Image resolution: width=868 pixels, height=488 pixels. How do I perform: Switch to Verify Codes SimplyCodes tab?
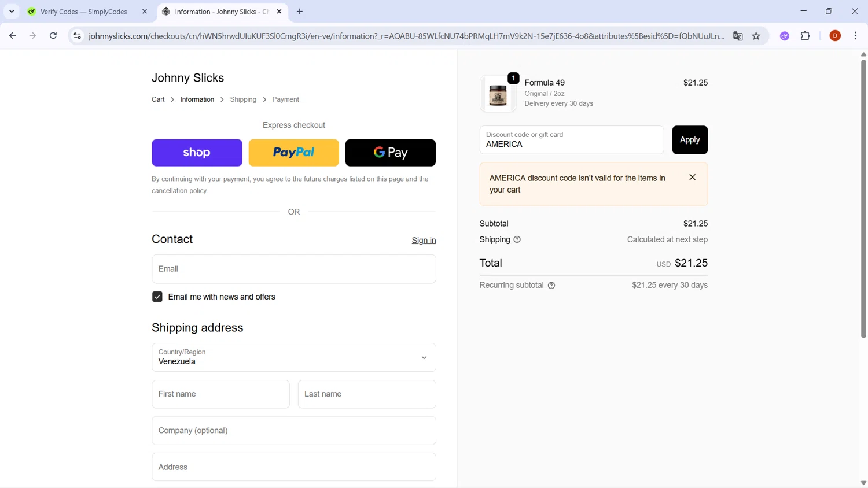83,12
